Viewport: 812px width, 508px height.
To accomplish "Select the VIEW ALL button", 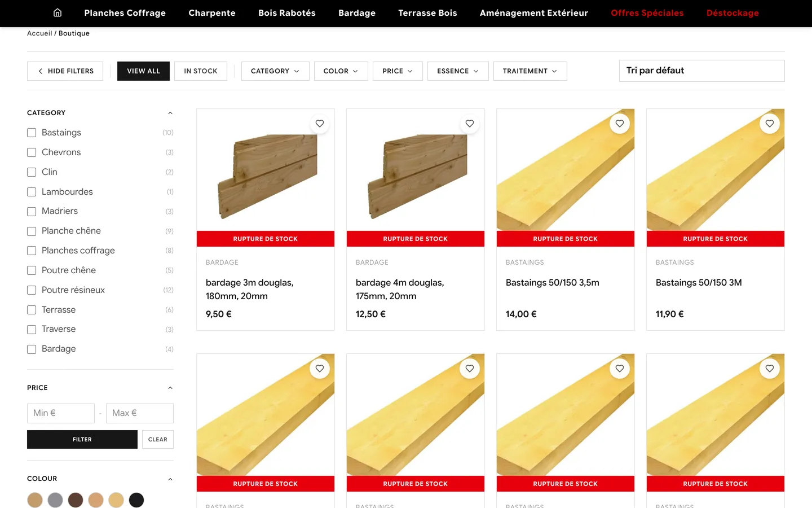I will pos(143,71).
